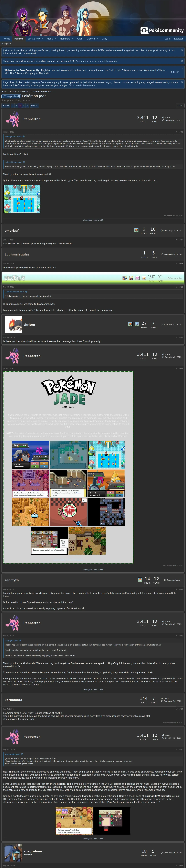
Task: Open Luuhmalaquias's profile name
Action: (17, 254)
